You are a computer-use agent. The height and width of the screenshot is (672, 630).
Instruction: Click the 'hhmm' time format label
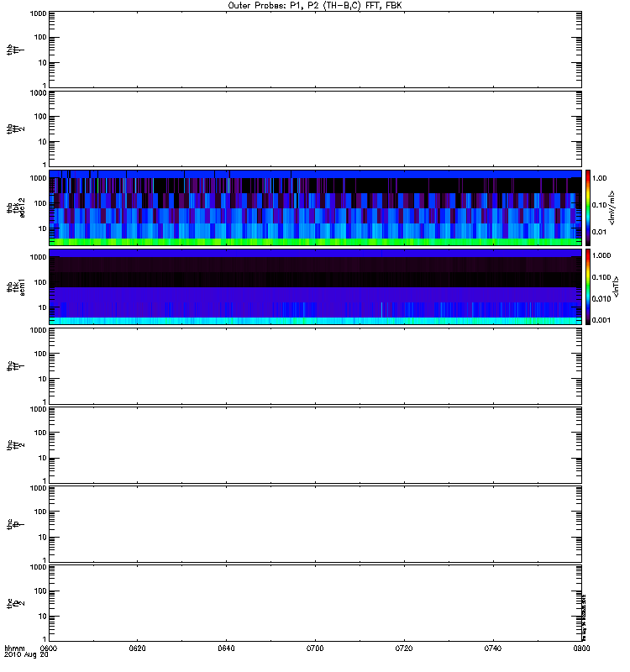(14, 648)
